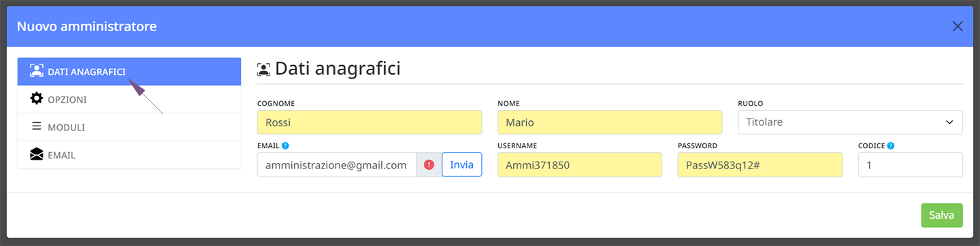This screenshot has height=246, width=980.
Task: Open the Ruolo dropdown showing Titolare
Action: coord(850,122)
